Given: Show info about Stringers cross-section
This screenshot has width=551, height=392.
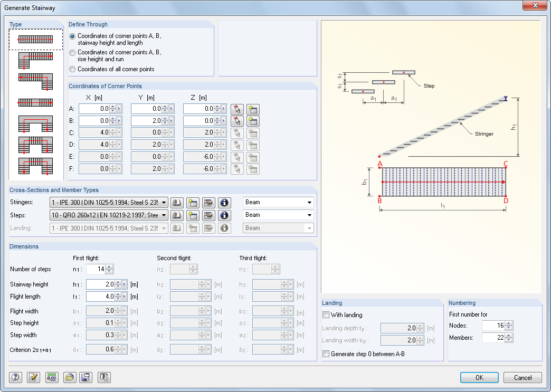Looking at the screenshot, I should click(x=224, y=203).
